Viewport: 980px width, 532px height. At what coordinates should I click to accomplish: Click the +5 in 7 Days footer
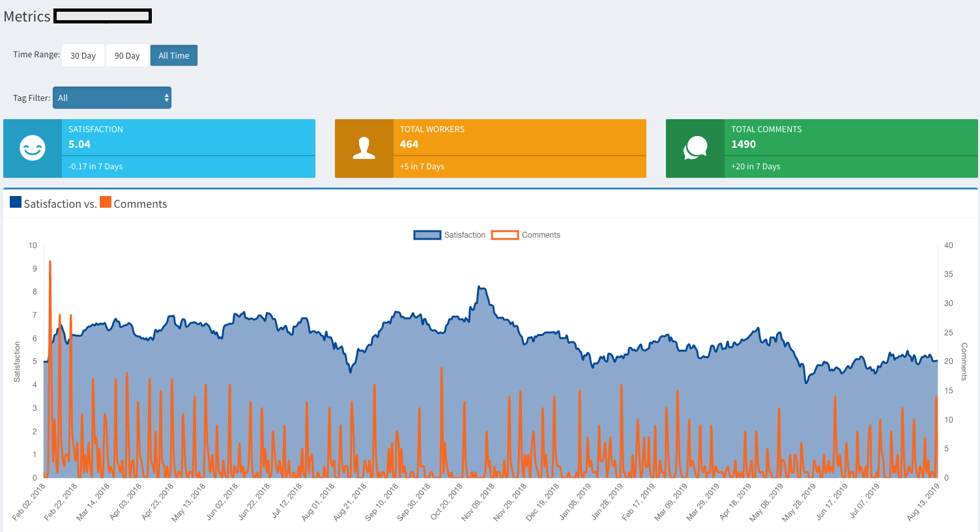tap(422, 167)
